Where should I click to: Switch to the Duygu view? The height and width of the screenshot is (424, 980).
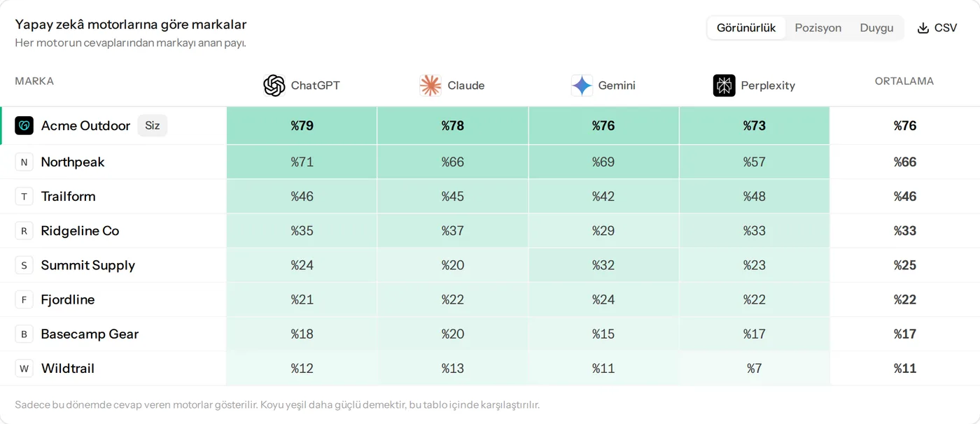(x=876, y=28)
